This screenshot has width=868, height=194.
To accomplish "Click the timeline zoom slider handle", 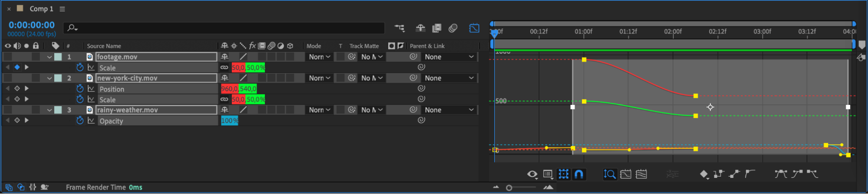I will coord(509,187).
